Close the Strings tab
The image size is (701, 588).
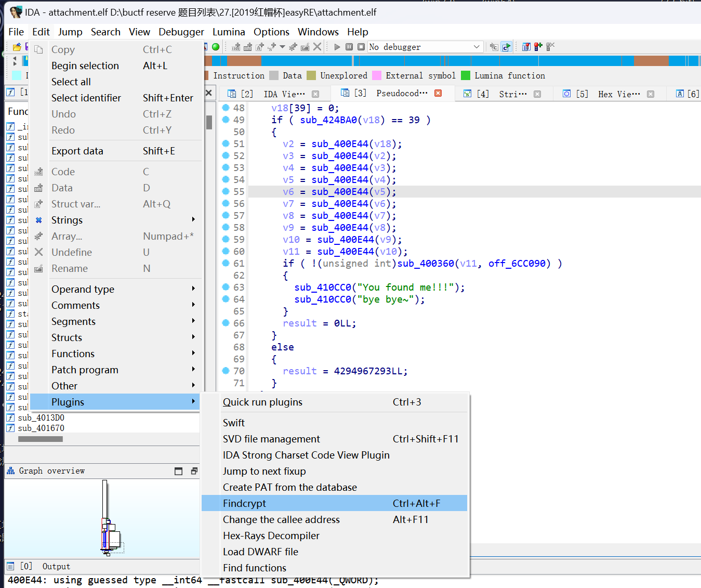[537, 94]
